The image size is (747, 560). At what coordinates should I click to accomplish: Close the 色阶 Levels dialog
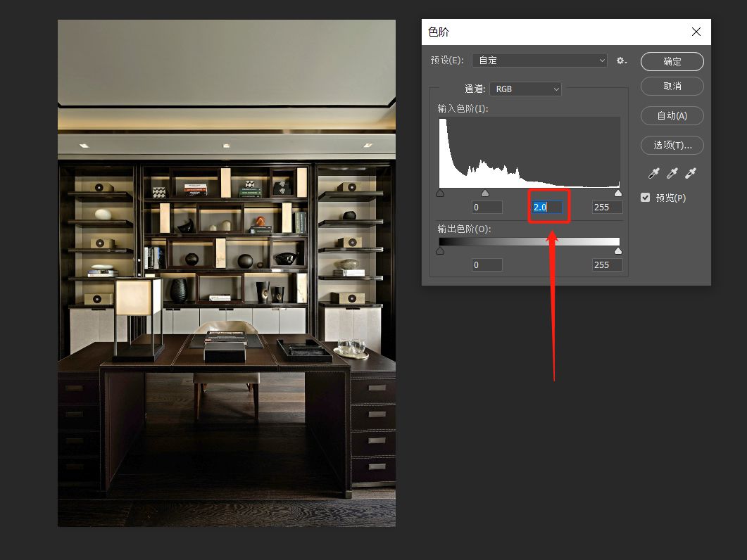tap(696, 32)
